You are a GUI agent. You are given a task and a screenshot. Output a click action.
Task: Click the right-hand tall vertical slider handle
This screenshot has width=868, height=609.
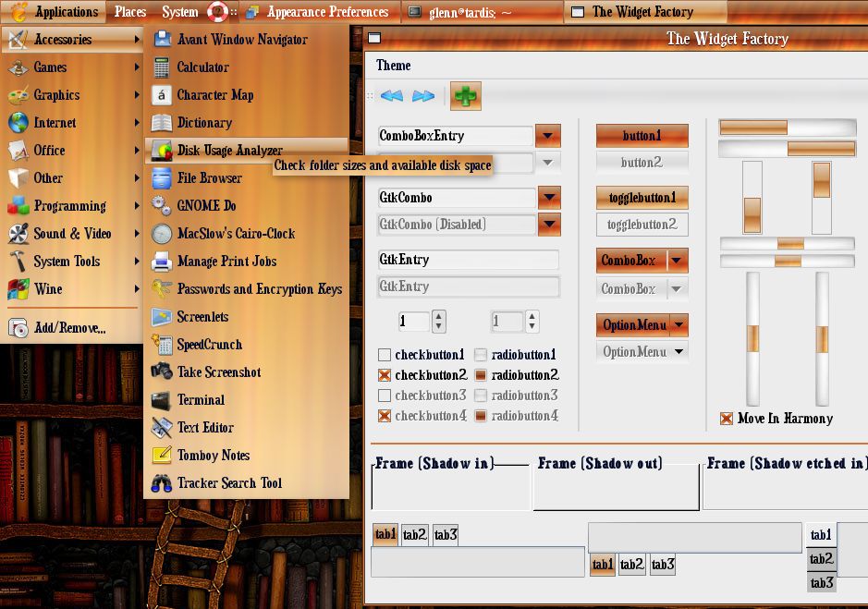822,339
